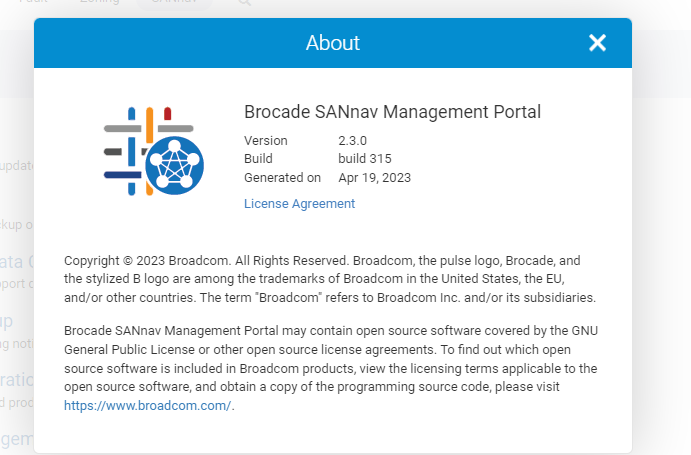Click the search magnifier behind the dialog
This screenshot has height=455, width=691.
(x=245, y=3)
